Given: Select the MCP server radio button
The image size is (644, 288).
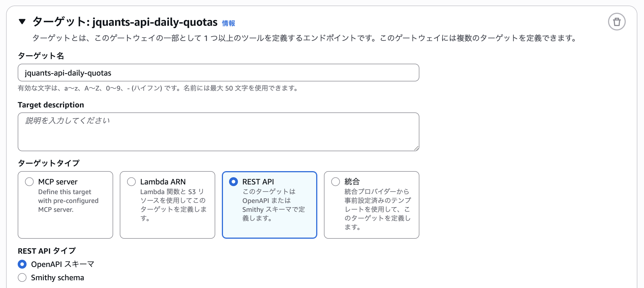Looking at the screenshot, I should pos(29,182).
